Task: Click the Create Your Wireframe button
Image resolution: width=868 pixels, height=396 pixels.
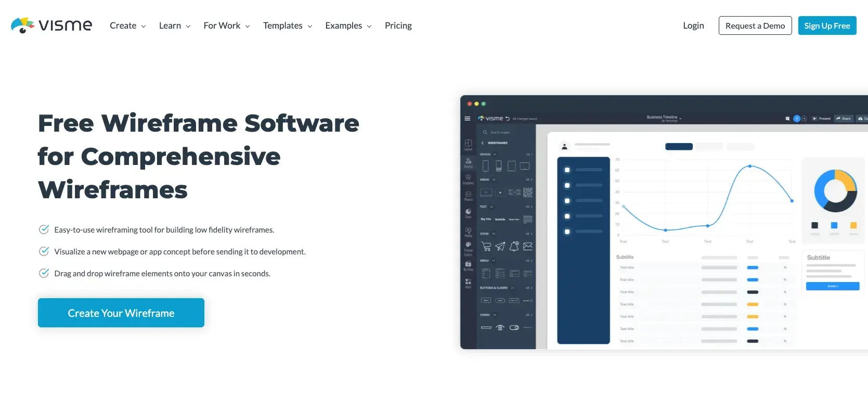Action: [x=121, y=313]
